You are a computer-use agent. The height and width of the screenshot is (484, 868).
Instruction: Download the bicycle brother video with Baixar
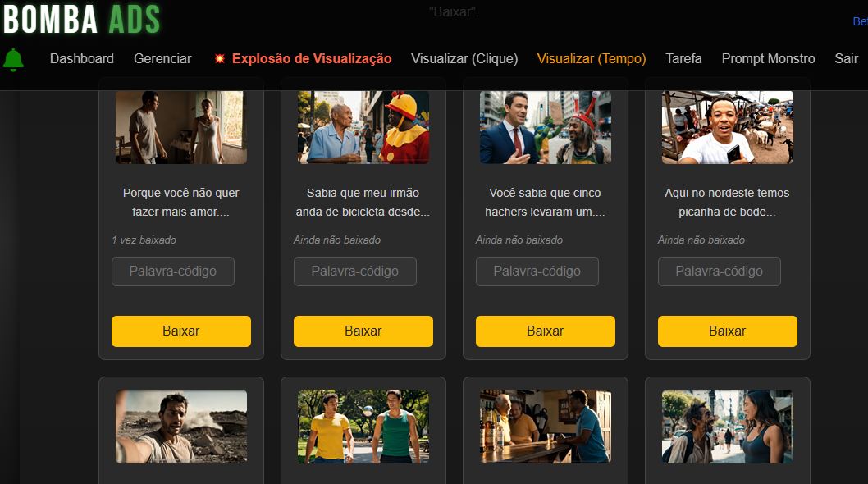[x=363, y=331]
